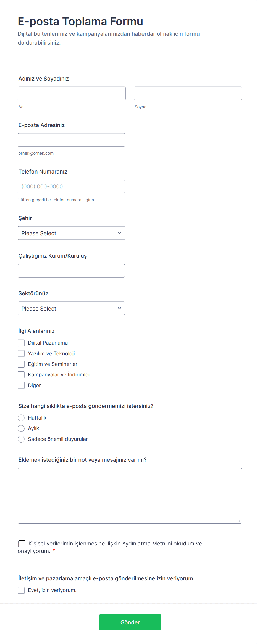Check the Dijital Pazarlama checkbox
Screen dimensions: 257x644
(21, 343)
